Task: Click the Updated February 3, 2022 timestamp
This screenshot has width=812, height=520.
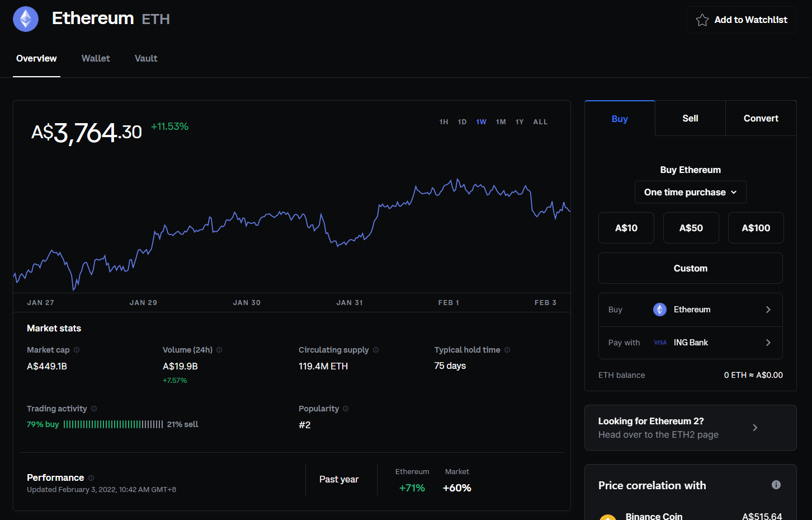Action: point(102,490)
